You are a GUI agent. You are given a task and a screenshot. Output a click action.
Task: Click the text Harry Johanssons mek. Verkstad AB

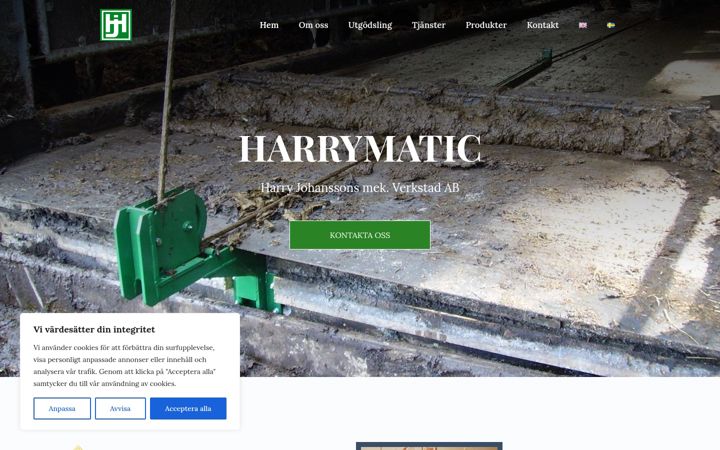coord(360,187)
